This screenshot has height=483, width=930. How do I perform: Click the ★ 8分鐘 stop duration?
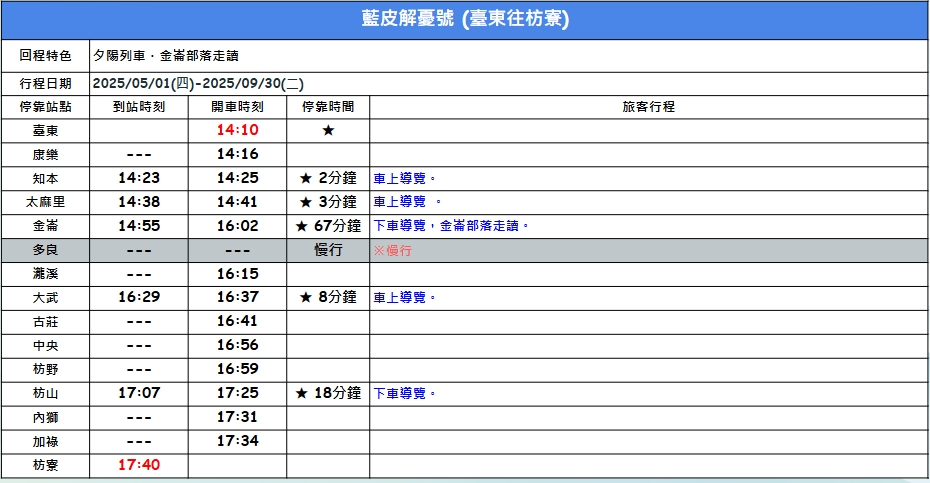[x=328, y=297]
